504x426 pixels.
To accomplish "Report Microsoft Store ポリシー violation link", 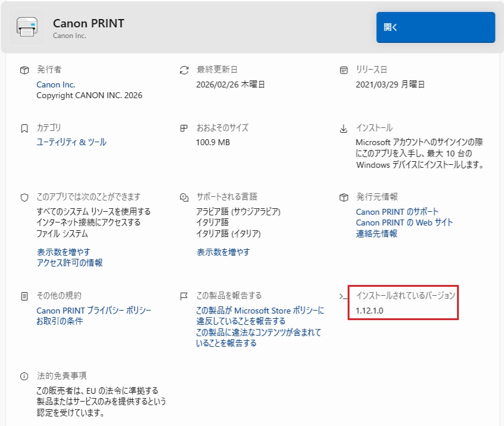I will coord(260,316).
